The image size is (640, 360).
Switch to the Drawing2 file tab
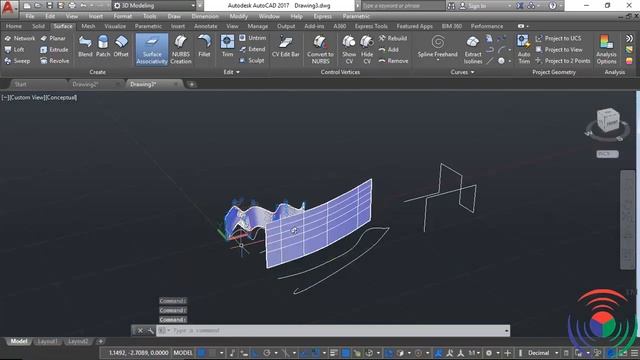coord(85,84)
